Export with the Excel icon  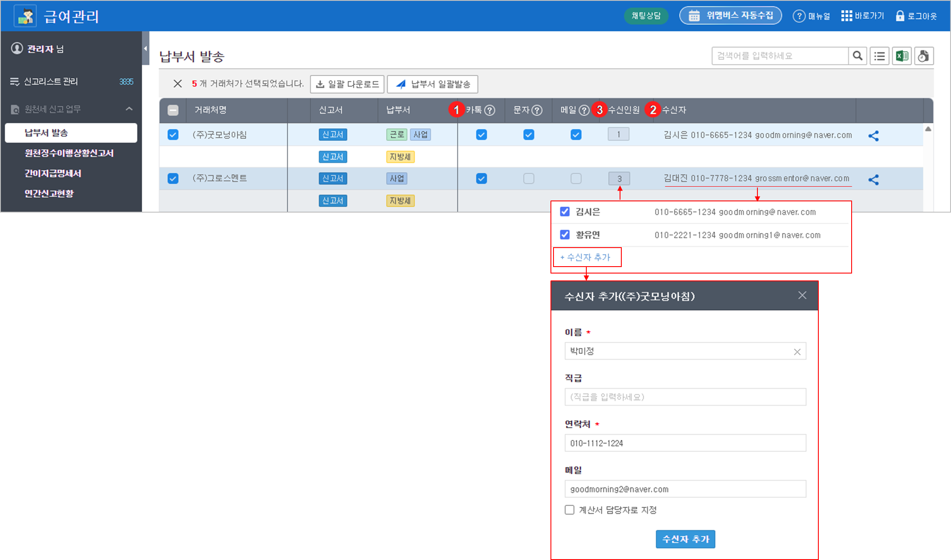[902, 56]
